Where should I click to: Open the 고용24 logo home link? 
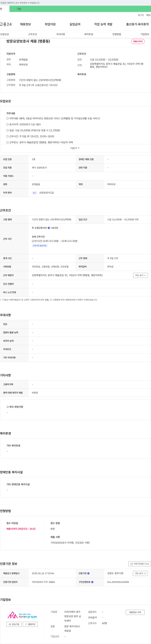click(6, 24)
